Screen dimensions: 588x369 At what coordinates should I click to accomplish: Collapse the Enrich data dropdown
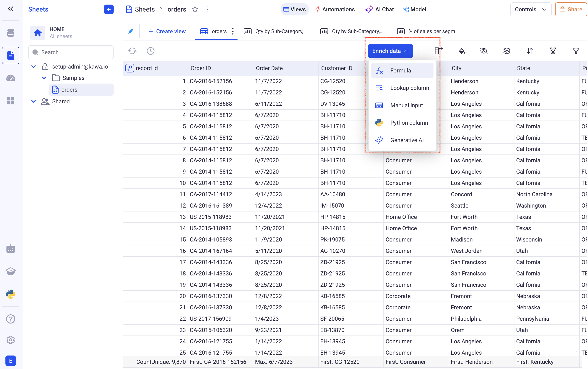point(390,51)
